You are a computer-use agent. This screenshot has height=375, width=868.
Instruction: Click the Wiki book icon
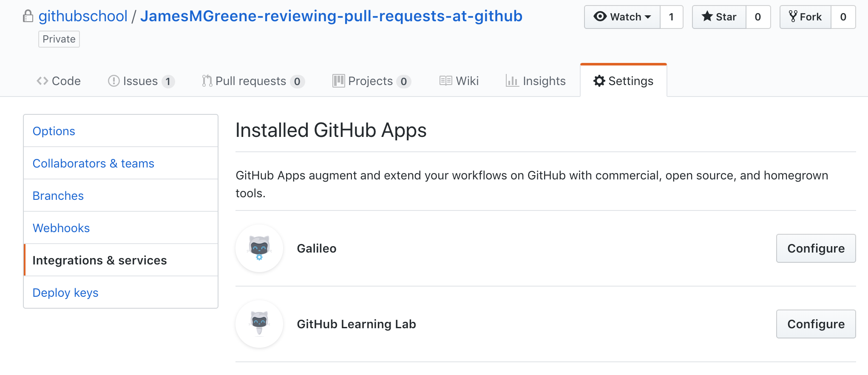click(x=445, y=81)
